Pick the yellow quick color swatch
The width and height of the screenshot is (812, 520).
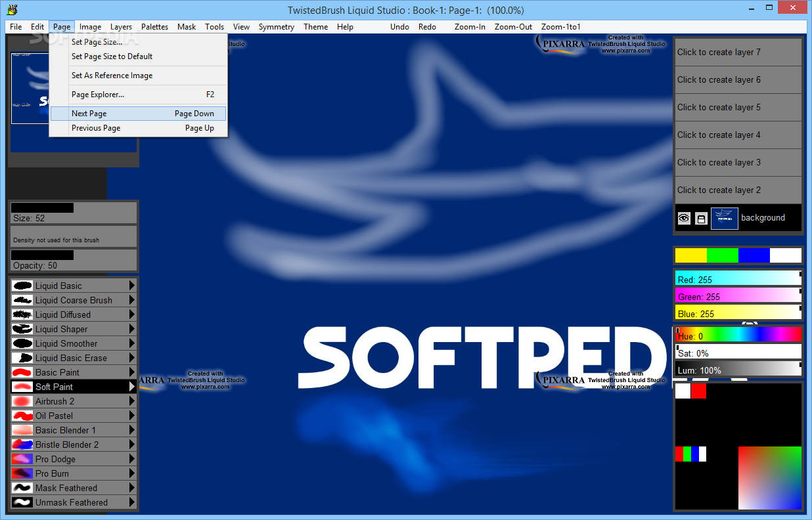691,255
